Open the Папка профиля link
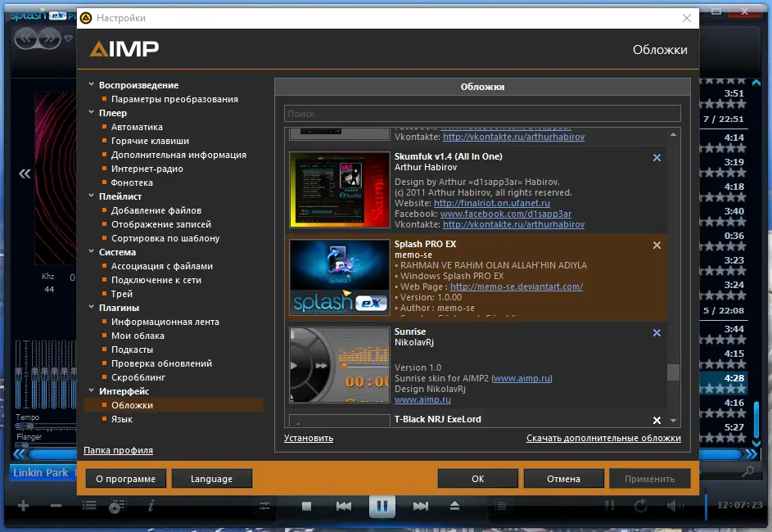Image resolution: width=772 pixels, height=532 pixels. pyautogui.click(x=118, y=450)
